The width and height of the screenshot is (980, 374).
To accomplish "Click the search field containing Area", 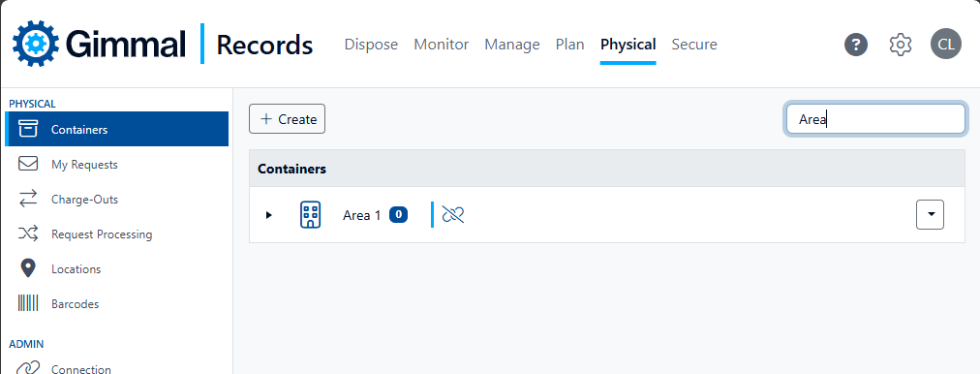I will tap(875, 119).
